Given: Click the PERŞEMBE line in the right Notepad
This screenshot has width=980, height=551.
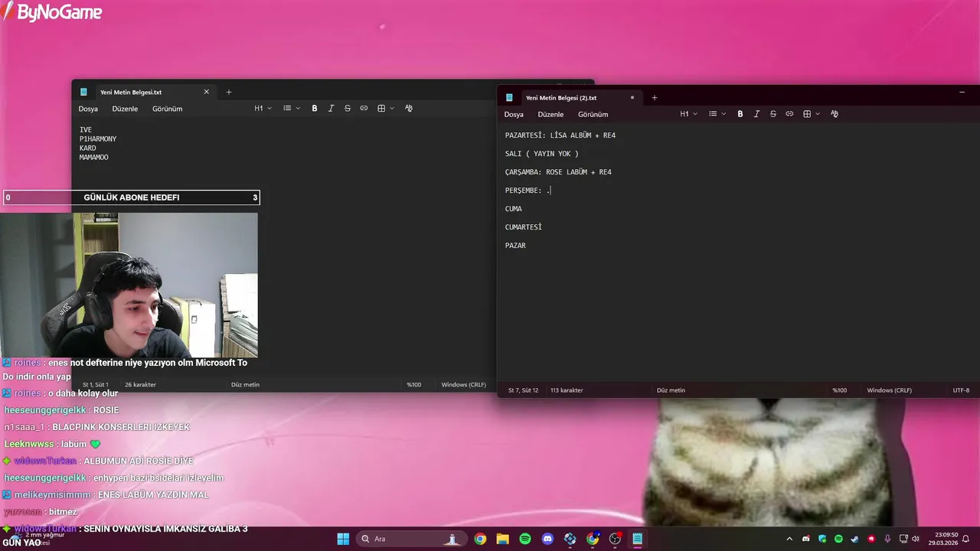Looking at the screenshot, I should coord(528,191).
